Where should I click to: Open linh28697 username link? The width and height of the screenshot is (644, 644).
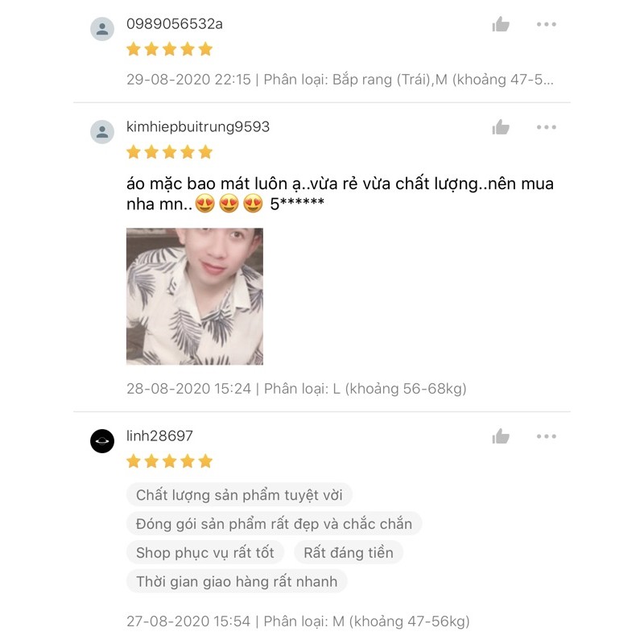(x=159, y=436)
